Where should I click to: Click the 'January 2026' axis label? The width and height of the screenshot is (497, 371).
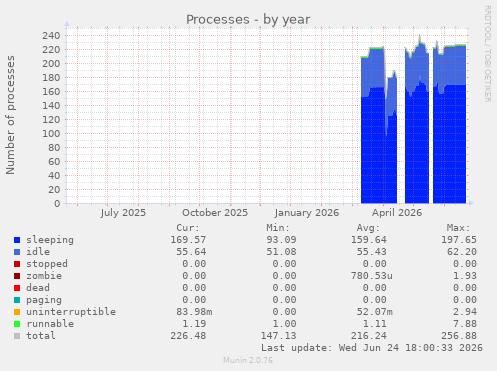tap(307, 213)
